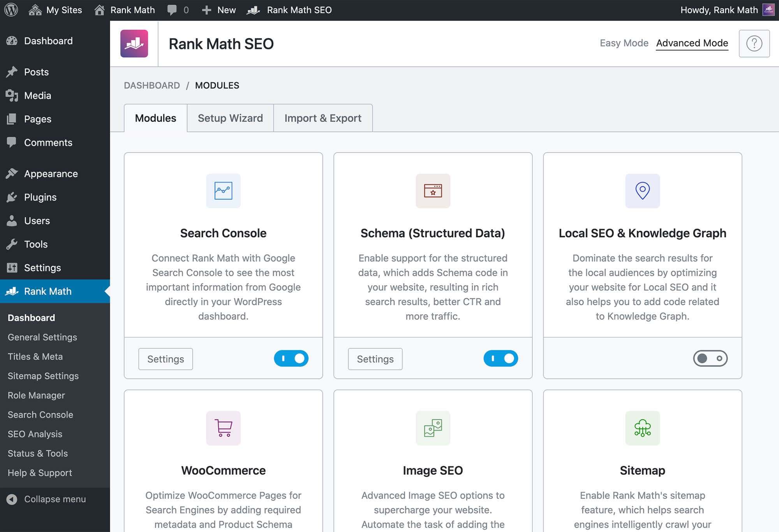
Task: Open General Settings in sidebar
Action: coord(42,337)
